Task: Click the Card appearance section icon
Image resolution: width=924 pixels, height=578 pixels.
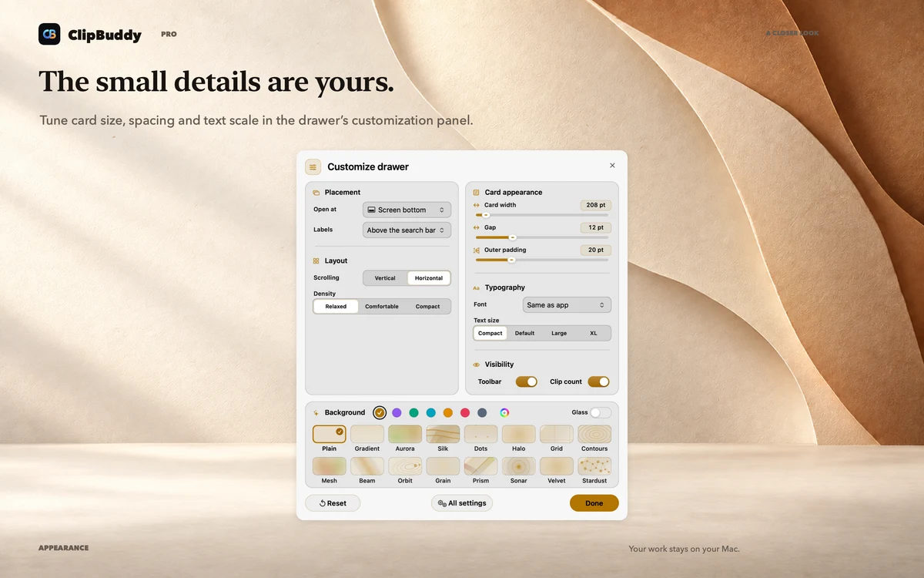Action: (477, 193)
